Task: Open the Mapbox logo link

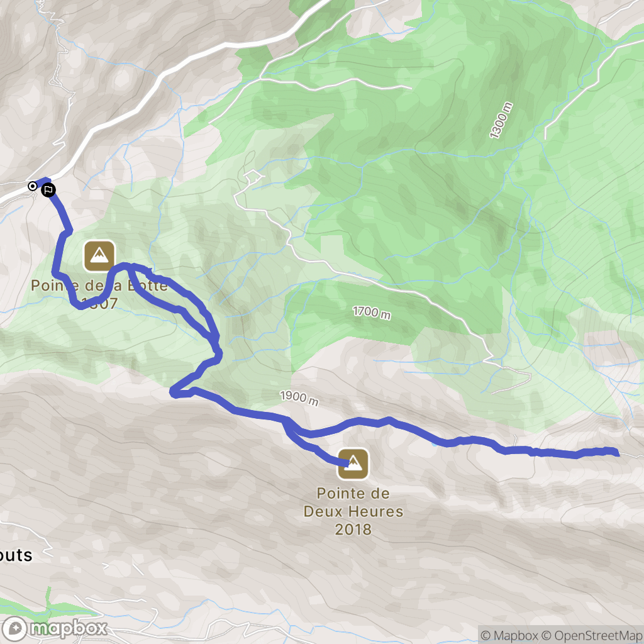Action: point(54,628)
